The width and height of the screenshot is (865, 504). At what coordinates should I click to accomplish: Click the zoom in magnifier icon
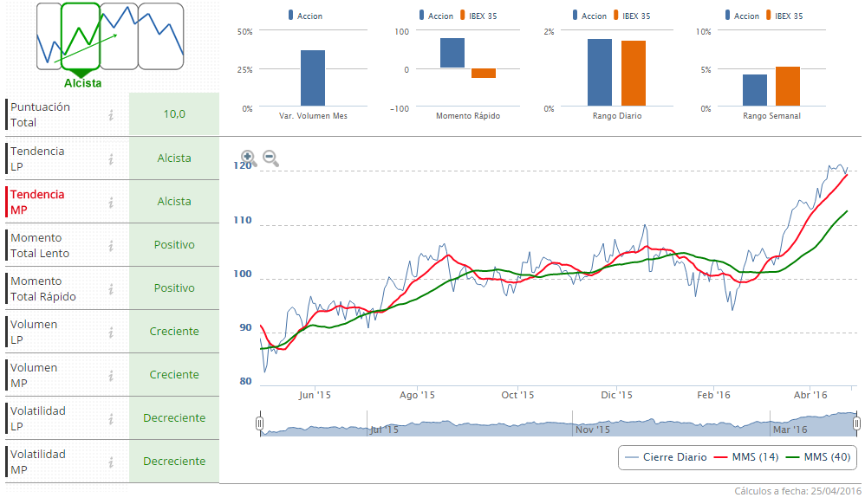tap(248, 158)
